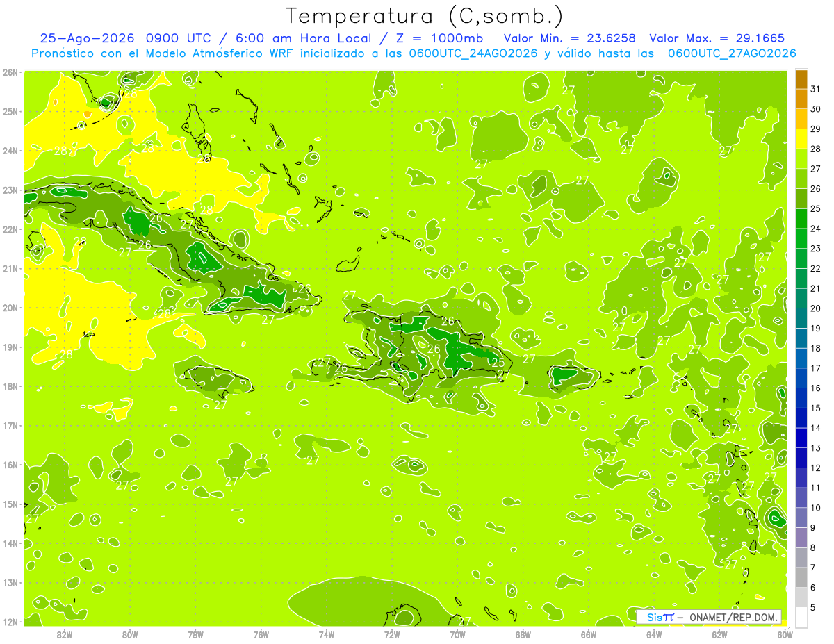The width and height of the screenshot is (834, 644).
Task: Select the yellow 28–29 color scale swatch
Action: pos(801,139)
